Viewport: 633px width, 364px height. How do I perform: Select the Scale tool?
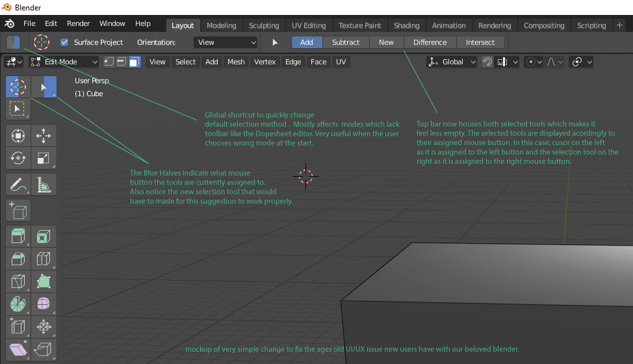coord(44,158)
